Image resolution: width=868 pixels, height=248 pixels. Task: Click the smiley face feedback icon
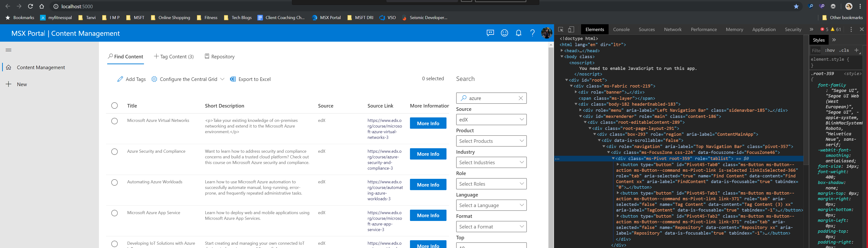tap(504, 33)
